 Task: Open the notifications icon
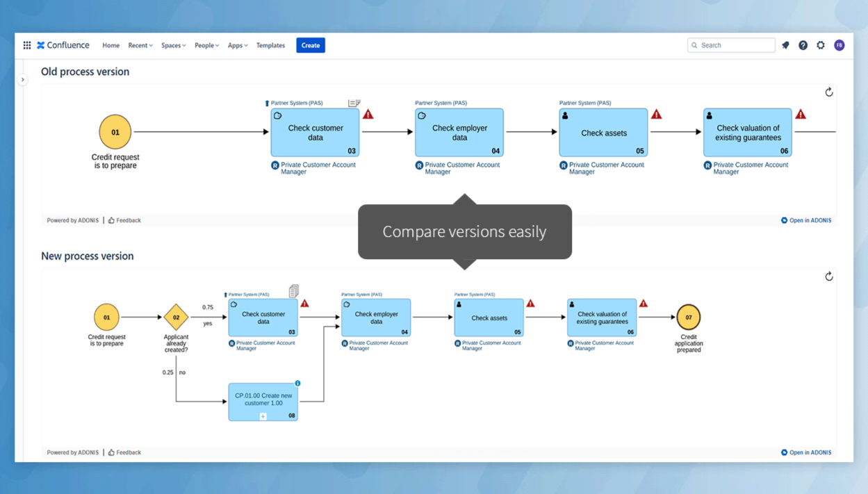tap(785, 45)
